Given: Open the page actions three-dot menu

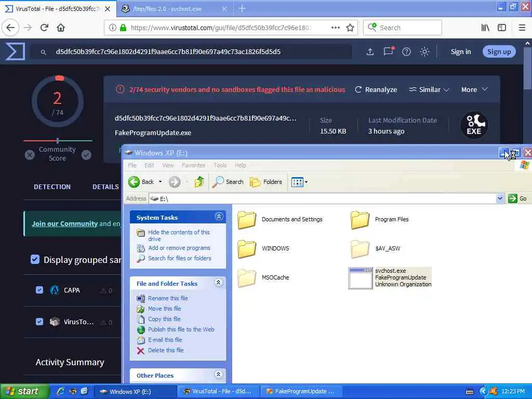Looking at the screenshot, I should [x=335, y=28].
